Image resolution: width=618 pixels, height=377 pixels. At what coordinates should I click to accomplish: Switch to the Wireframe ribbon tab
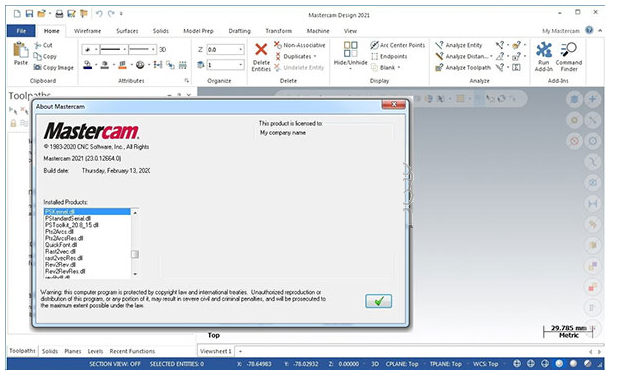pos(87,31)
